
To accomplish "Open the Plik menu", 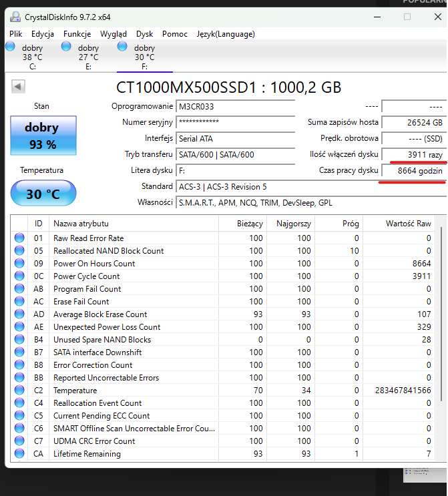I will [16, 33].
